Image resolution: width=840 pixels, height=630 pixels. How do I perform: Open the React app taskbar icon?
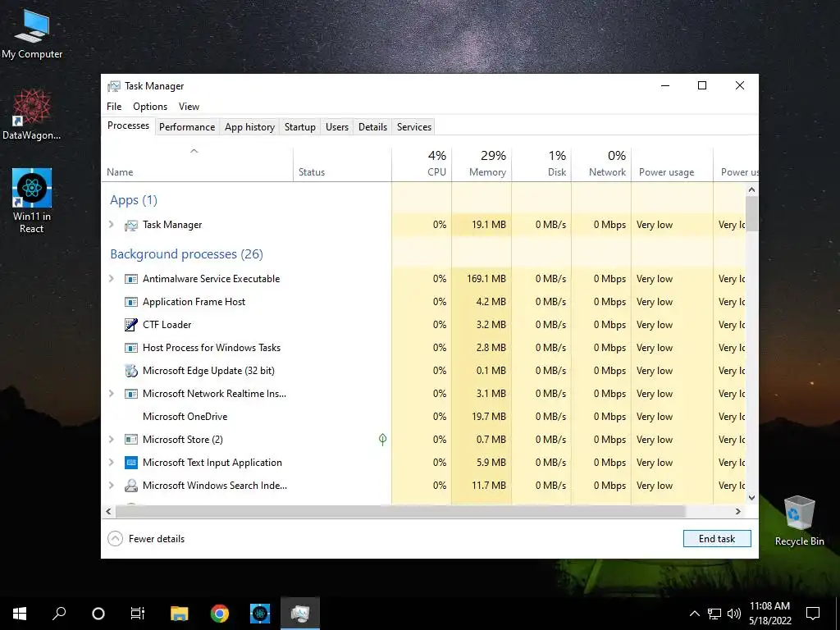(260, 614)
